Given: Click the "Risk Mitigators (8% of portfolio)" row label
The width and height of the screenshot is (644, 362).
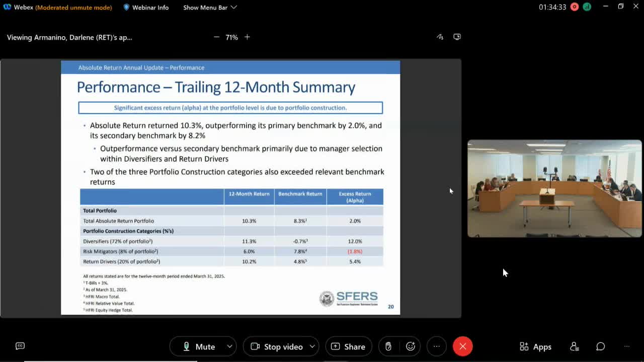Looking at the screenshot, I should (121, 251).
